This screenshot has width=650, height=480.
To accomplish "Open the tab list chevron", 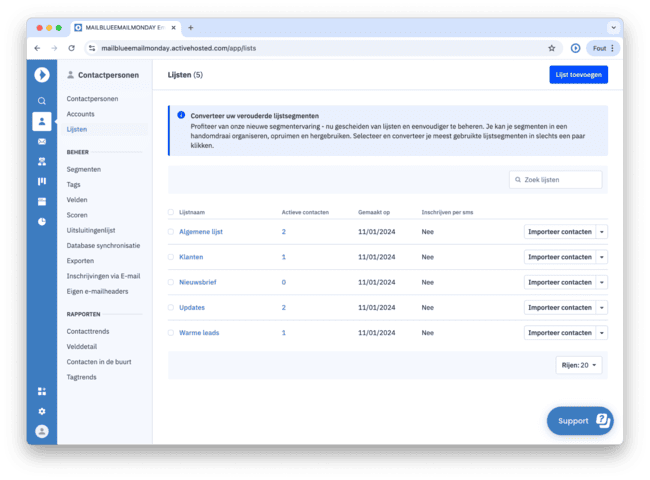I will coord(614,28).
